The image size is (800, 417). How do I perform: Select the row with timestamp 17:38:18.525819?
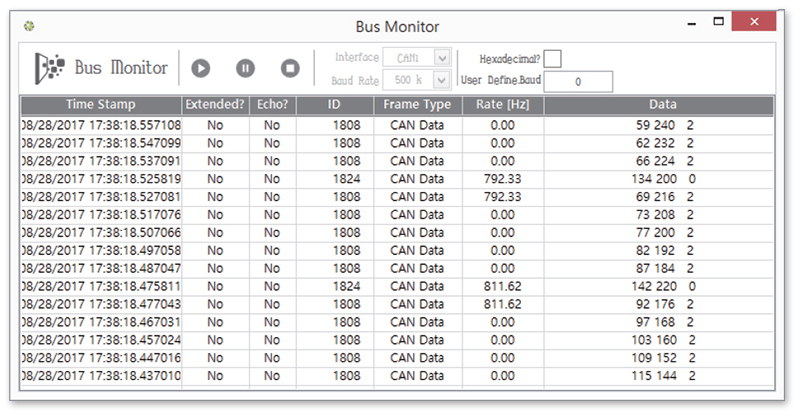397,179
